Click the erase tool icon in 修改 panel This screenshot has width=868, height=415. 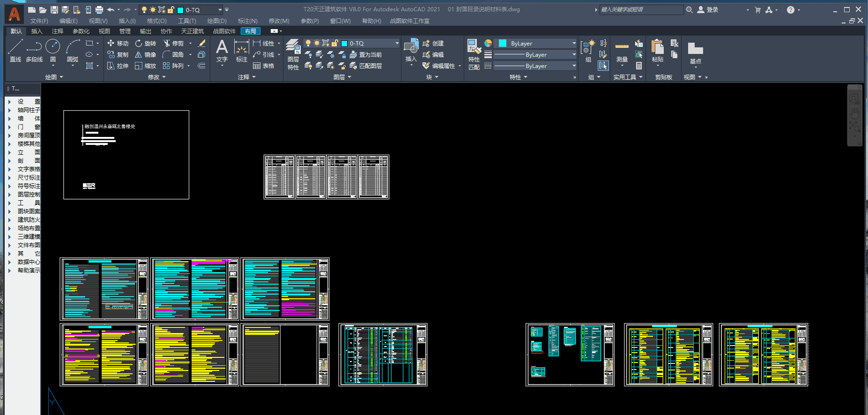coord(202,43)
